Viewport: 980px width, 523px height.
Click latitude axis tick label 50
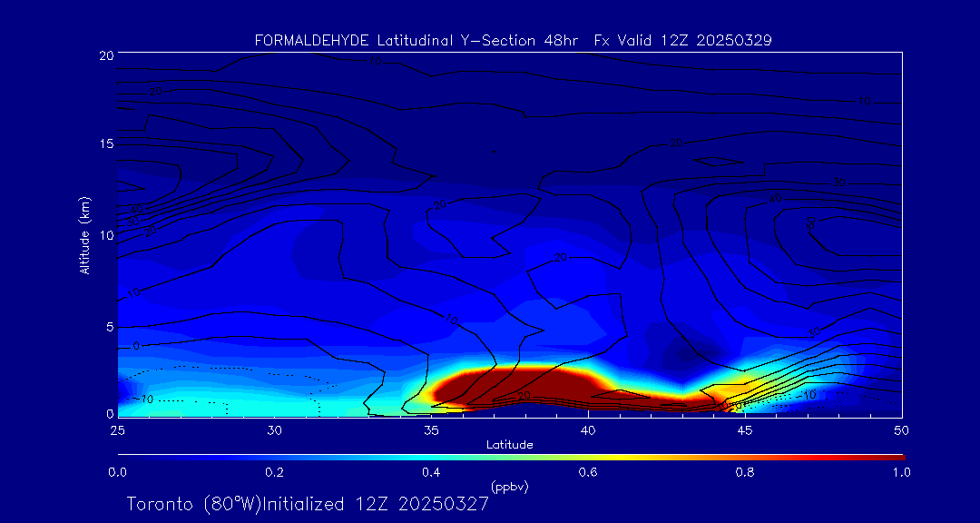902,430
